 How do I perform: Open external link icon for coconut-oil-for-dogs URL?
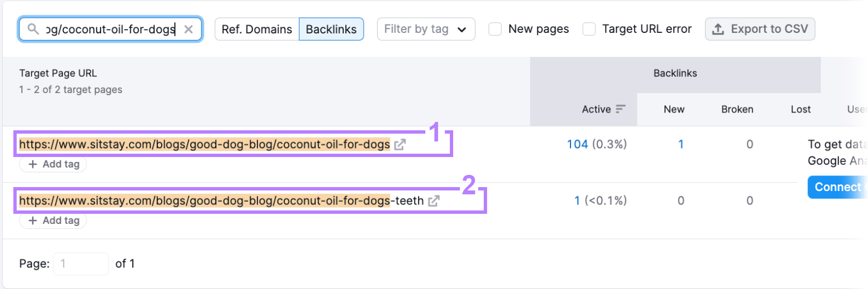(399, 145)
